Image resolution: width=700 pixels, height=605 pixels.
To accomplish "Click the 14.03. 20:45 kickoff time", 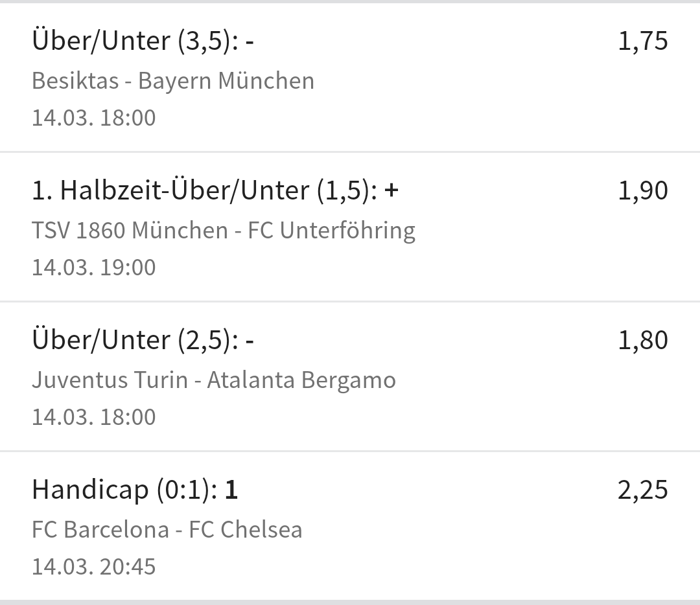I will pos(93,567).
